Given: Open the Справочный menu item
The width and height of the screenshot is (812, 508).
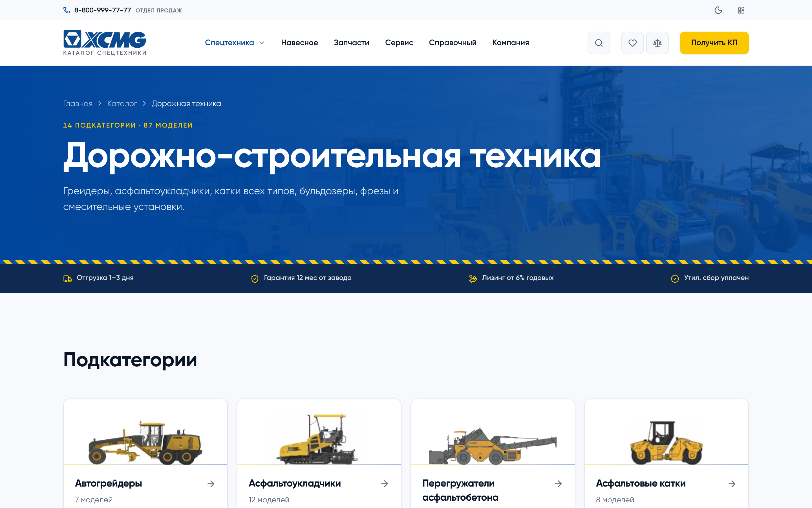Looking at the screenshot, I should tap(453, 43).
